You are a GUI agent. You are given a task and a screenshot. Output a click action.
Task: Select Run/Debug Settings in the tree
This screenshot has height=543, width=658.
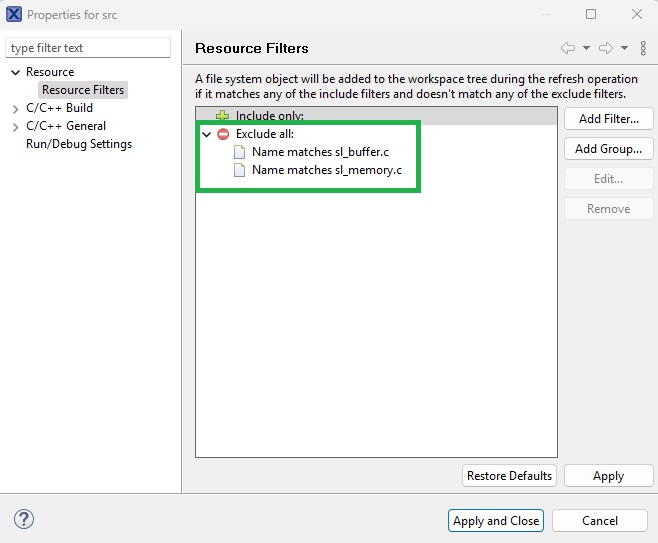tap(78, 144)
